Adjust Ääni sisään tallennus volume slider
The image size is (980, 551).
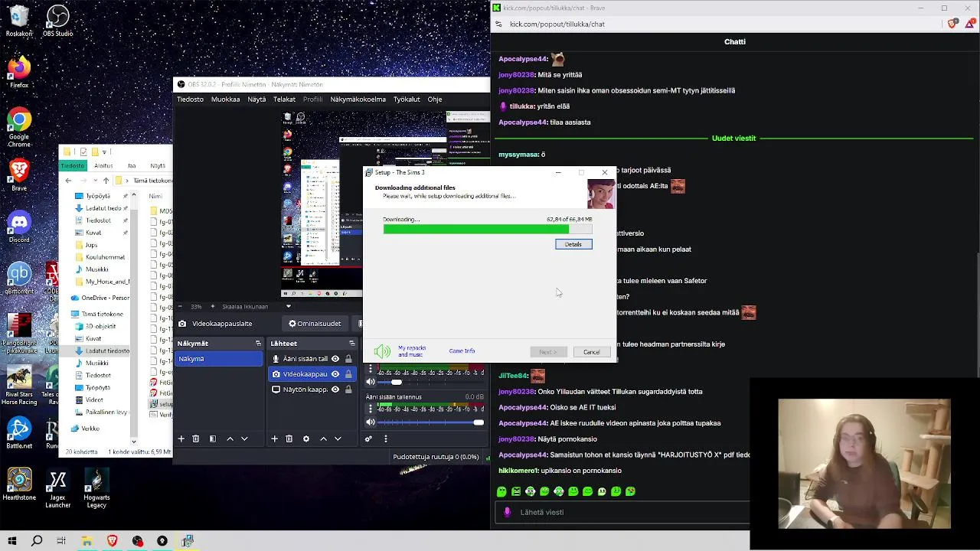coord(431,422)
